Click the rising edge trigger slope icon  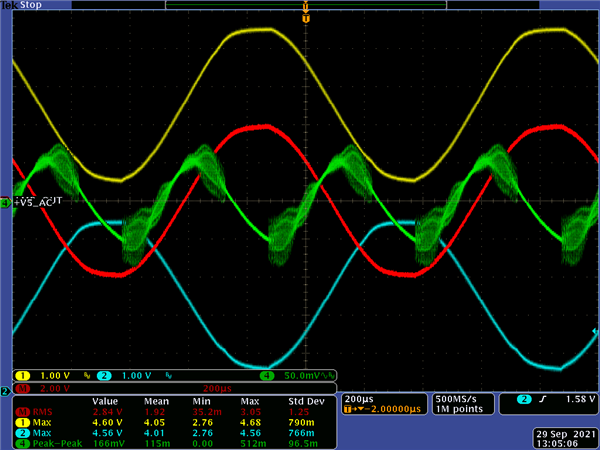click(x=543, y=399)
